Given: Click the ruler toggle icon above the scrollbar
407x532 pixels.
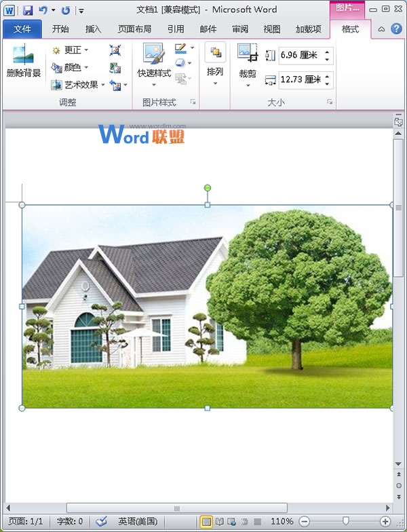Looking at the screenshot, I should (399, 122).
